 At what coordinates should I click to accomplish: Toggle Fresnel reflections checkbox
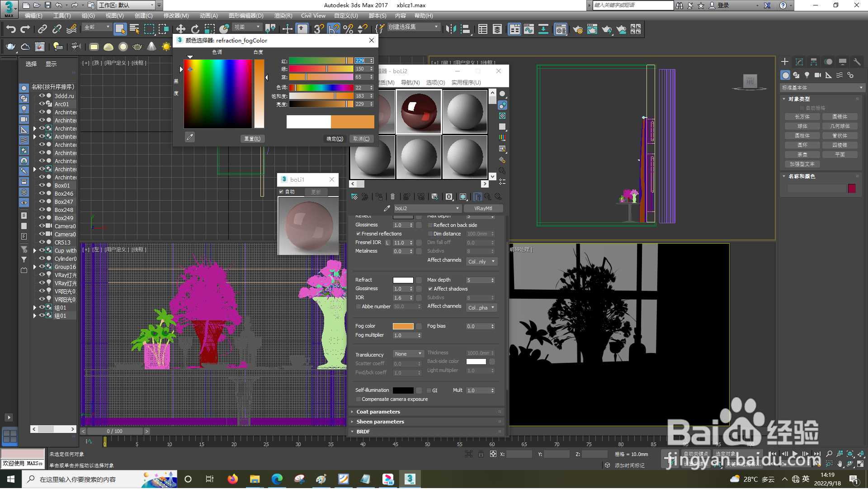click(x=358, y=234)
